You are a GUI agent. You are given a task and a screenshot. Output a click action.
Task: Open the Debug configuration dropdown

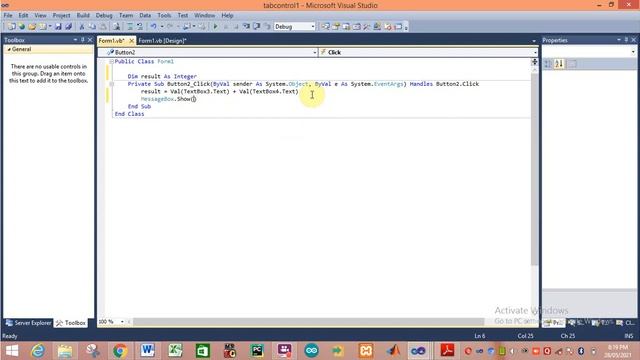point(313,27)
